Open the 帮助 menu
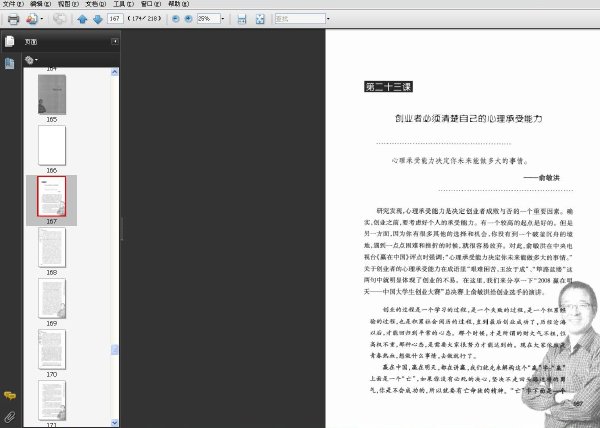 [x=179, y=4]
